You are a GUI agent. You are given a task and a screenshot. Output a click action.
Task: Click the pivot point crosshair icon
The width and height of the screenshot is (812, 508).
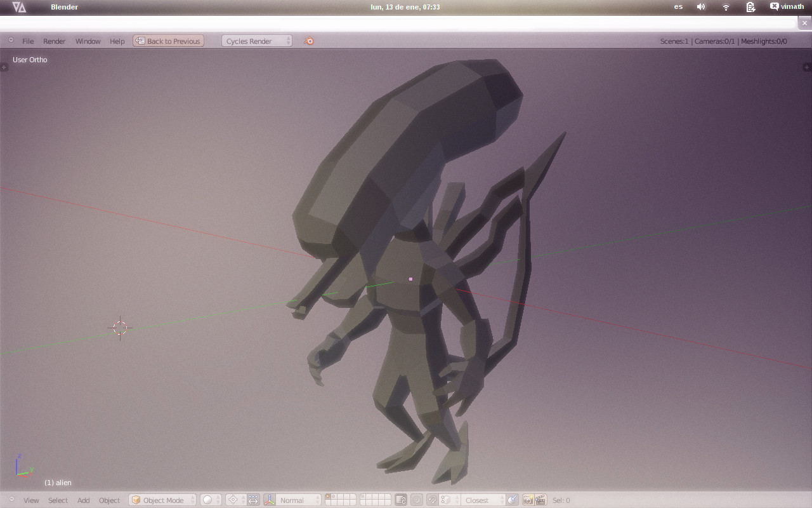coord(233,500)
